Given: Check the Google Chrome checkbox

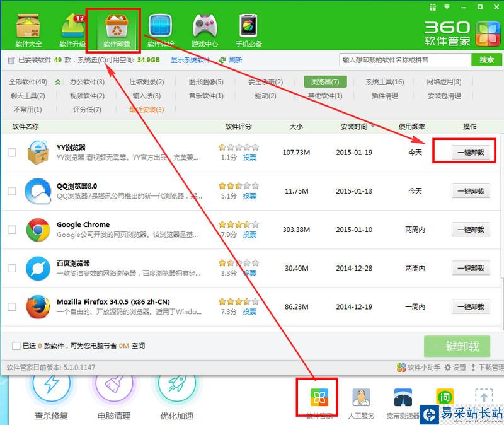Looking at the screenshot, I should pos(12,230).
